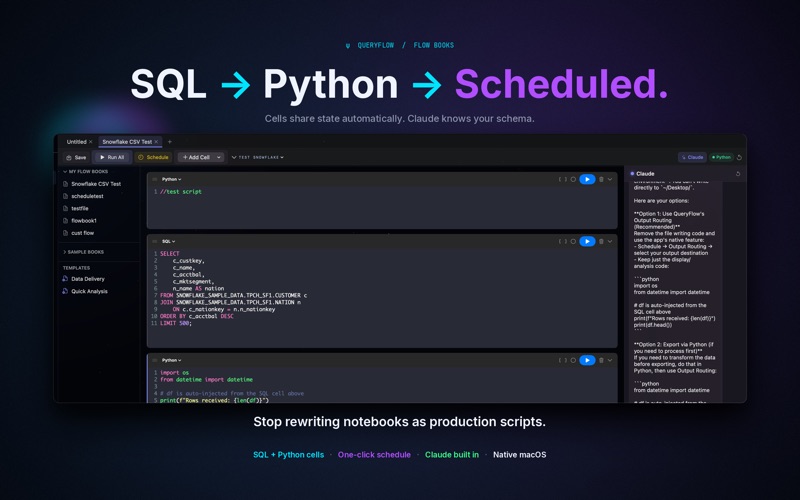Run the bottom Python cell importing os

pos(587,360)
